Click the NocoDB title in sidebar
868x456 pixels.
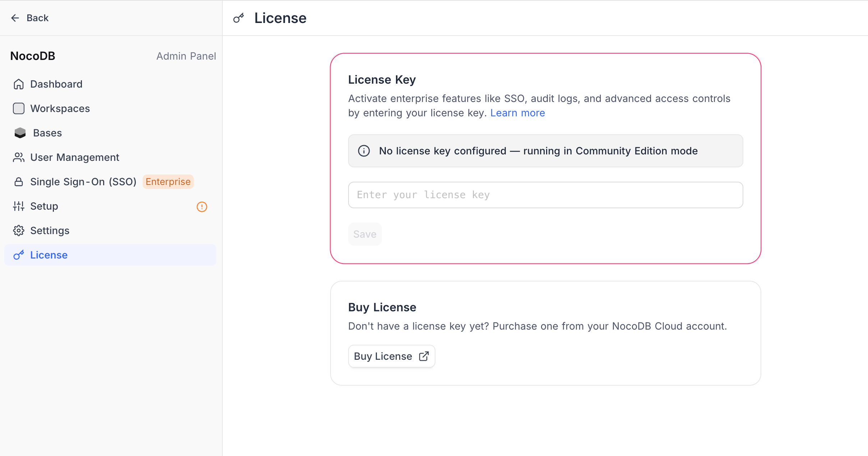33,56
